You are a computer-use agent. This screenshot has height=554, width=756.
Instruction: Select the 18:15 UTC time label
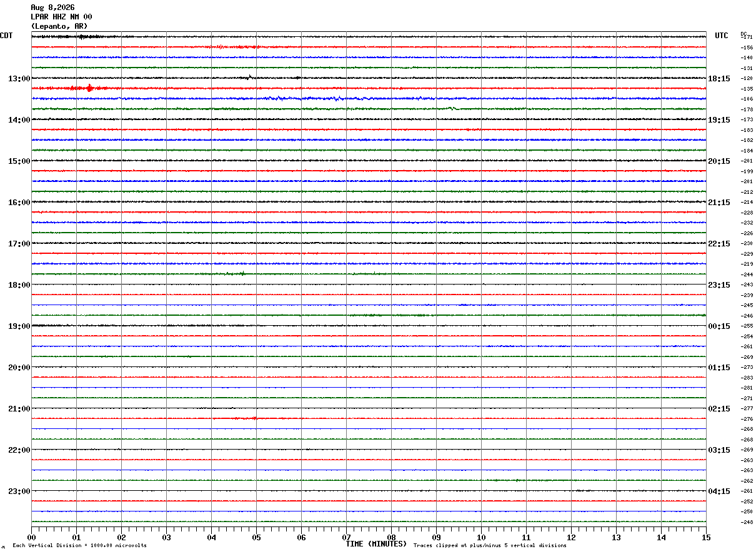[x=719, y=79]
